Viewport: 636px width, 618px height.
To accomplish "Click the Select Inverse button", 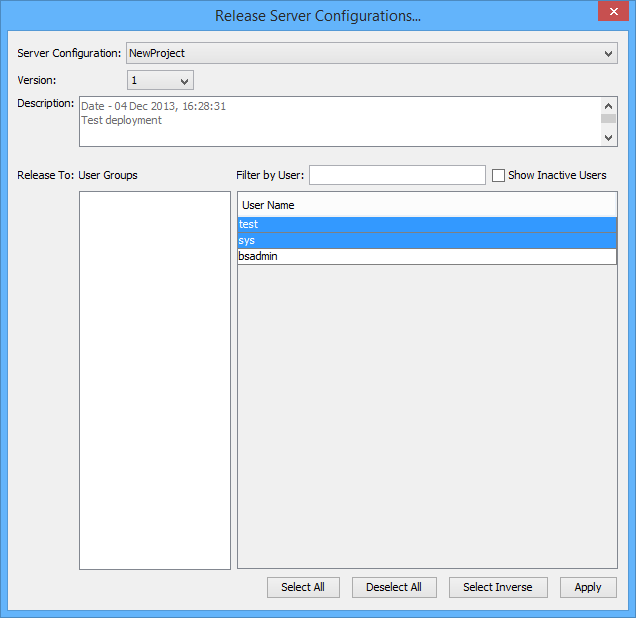I will point(498,587).
